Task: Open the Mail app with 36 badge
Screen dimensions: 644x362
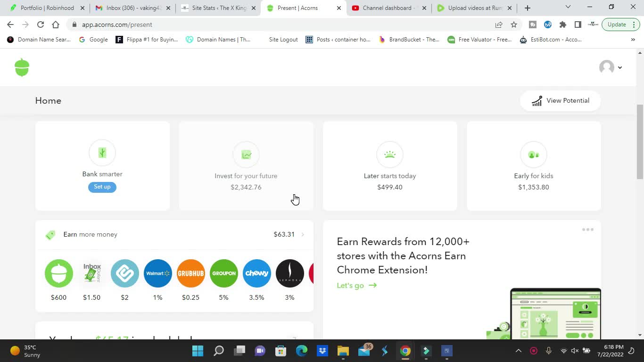Action: point(364,350)
